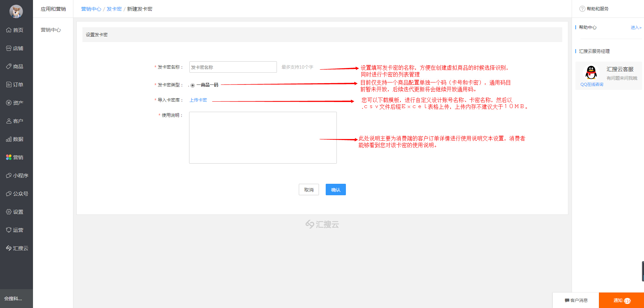Open the 店铺 store section icon

point(9,48)
